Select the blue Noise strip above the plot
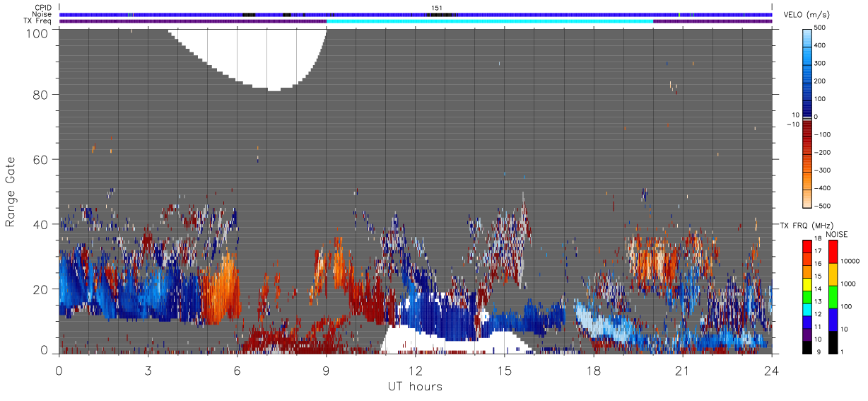868x401 pixels. [x=416, y=14]
